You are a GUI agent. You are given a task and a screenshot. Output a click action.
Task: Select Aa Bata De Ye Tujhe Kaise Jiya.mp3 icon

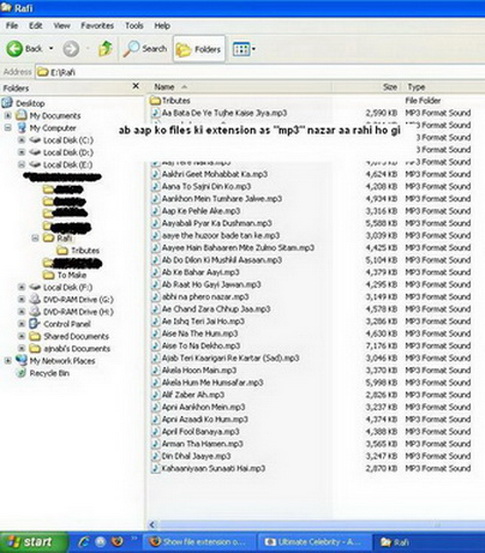pos(155,113)
